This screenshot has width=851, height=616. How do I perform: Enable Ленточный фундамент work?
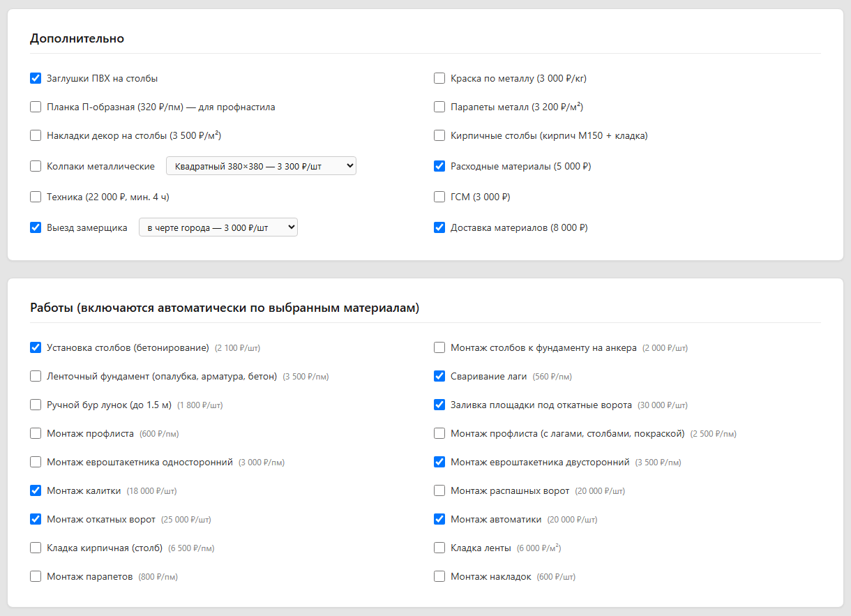[36, 376]
